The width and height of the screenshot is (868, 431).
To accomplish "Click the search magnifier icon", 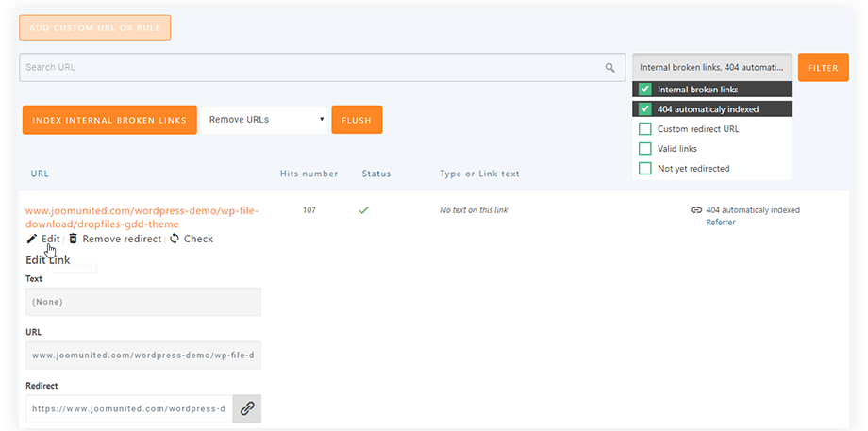I will tap(610, 68).
